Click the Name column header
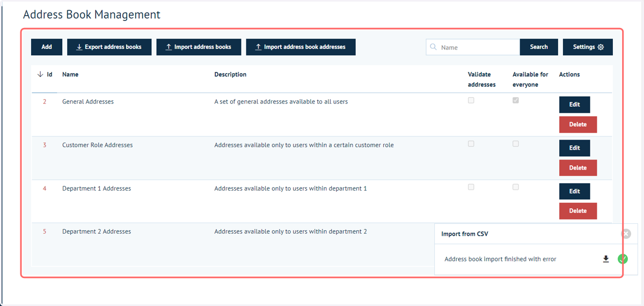 coord(70,74)
